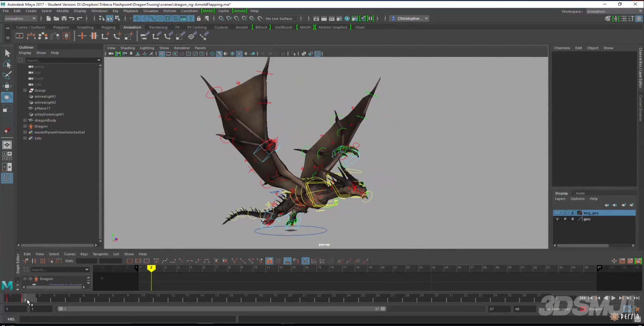
Task: Open Options menu in layer editor
Action: pos(577,199)
